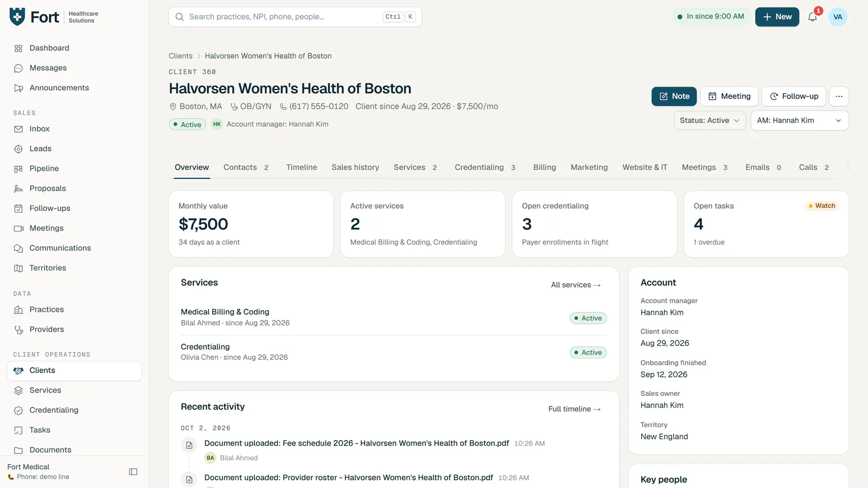Click the phone number (617) 555-0120

click(x=319, y=107)
